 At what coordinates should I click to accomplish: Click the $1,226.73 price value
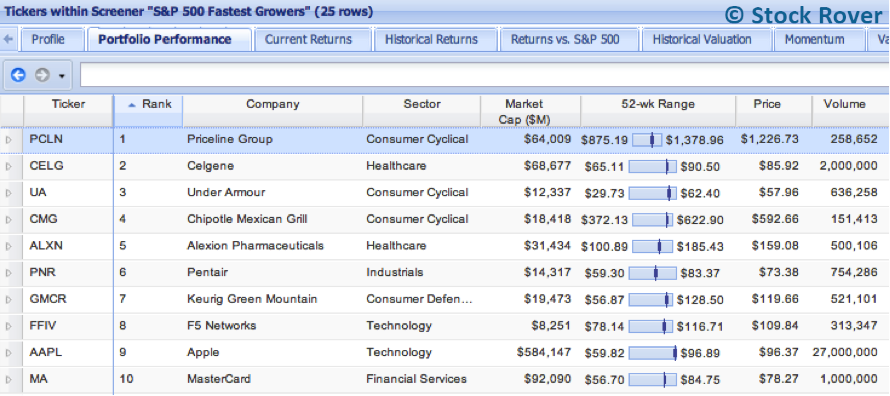[x=770, y=140]
